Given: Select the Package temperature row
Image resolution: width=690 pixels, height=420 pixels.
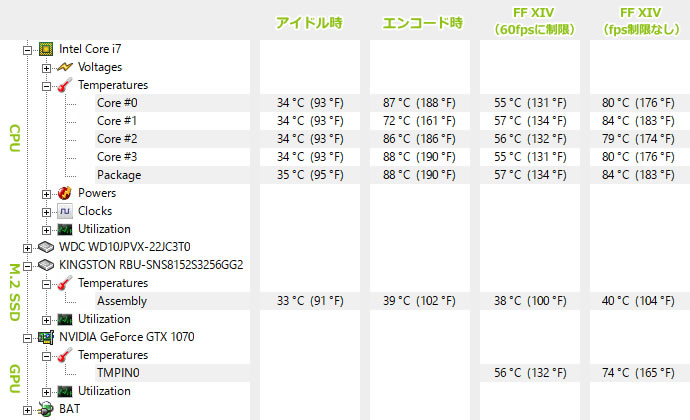Looking at the screenshot, I should click(172, 175).
